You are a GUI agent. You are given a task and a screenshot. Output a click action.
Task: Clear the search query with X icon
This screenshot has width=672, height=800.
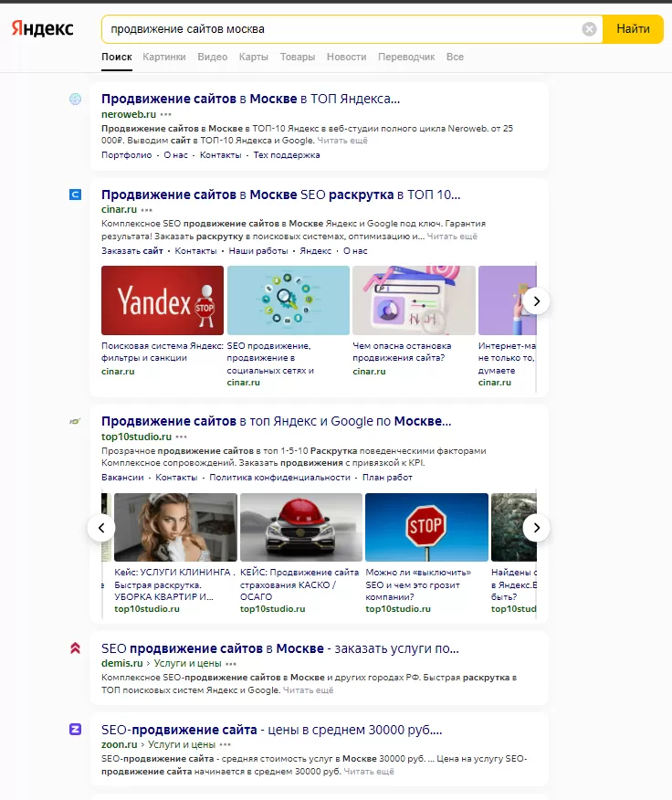pyautogui.click(x=589, y=29)
